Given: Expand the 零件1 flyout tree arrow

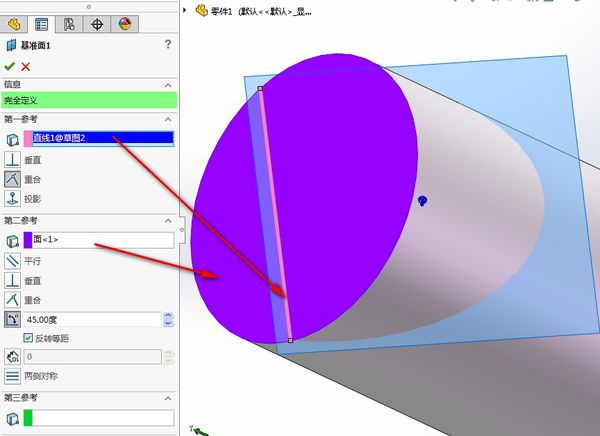Looking at the screenshot, I should [x=185, y=10].
